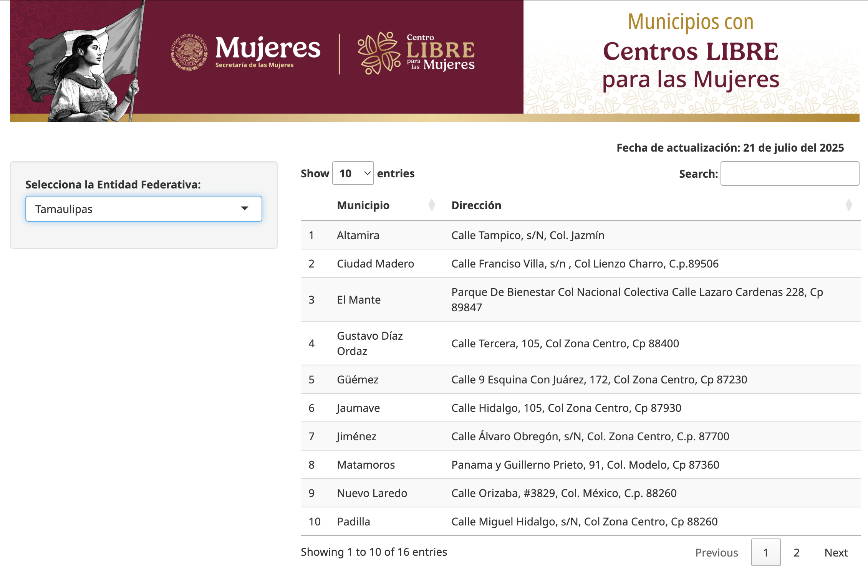Click the Jiménez municipio cell

click(356, 436)
